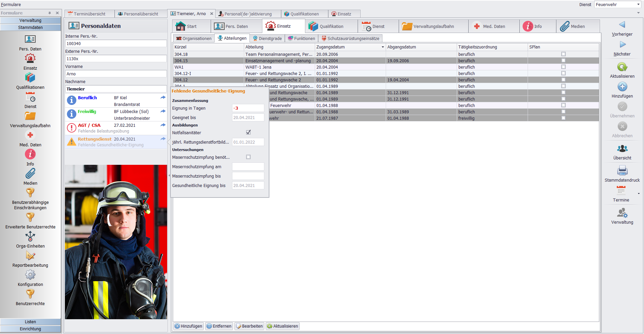Expand the Termine dropdown arrow
Image resolution: width=644 pixels, height=334 pixels.
coord(638,194)
